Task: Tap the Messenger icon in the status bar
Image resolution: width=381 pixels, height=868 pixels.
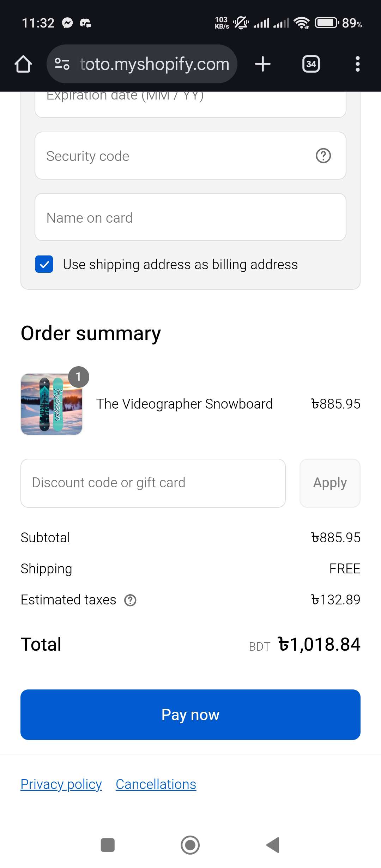Action: point(67,23)
